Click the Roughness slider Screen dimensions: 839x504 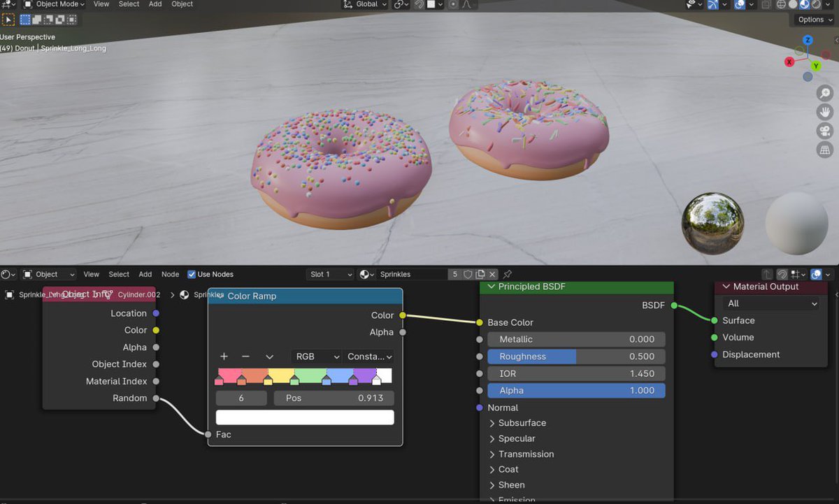coord(576,357)
